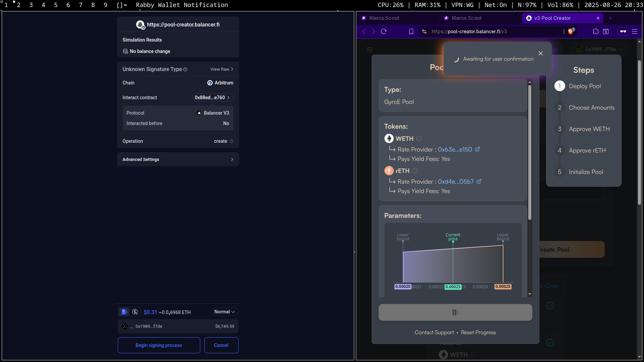Click the []= layout indicator
Screen dimensions: 644x362
pyautogui.click(x=121, y=5)
